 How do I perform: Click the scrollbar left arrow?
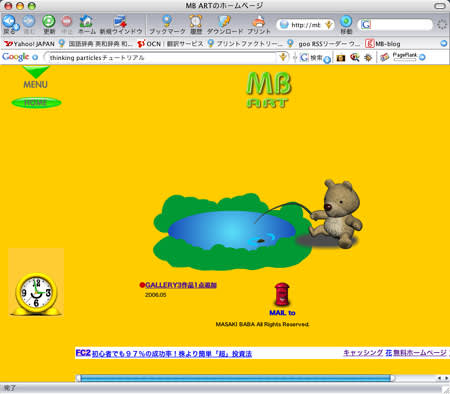tap(439, 378)
